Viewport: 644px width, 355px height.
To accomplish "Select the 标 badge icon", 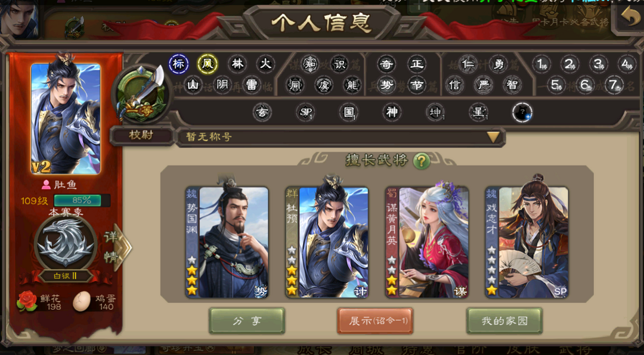I will (178, 64).
